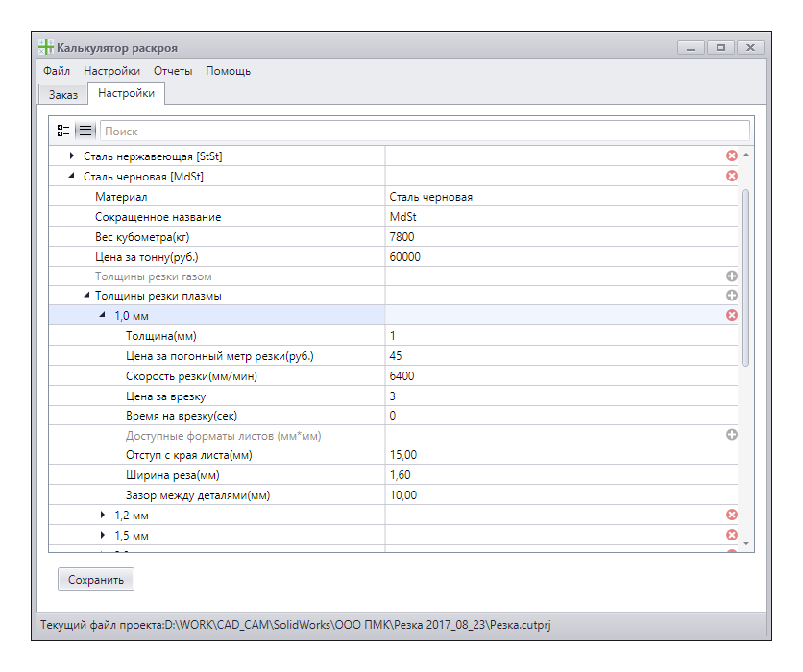
Task: Switch to categorized view icon in toolbar
Action: [63, 131]
